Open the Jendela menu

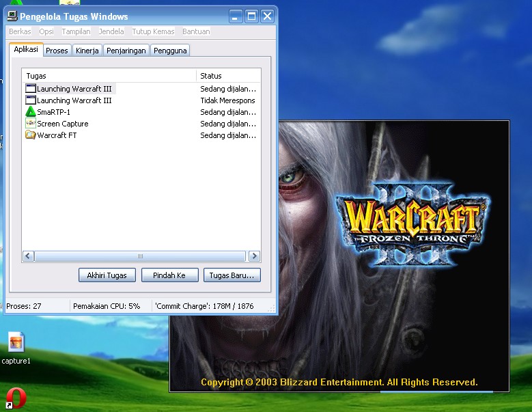tap(111, 31)
